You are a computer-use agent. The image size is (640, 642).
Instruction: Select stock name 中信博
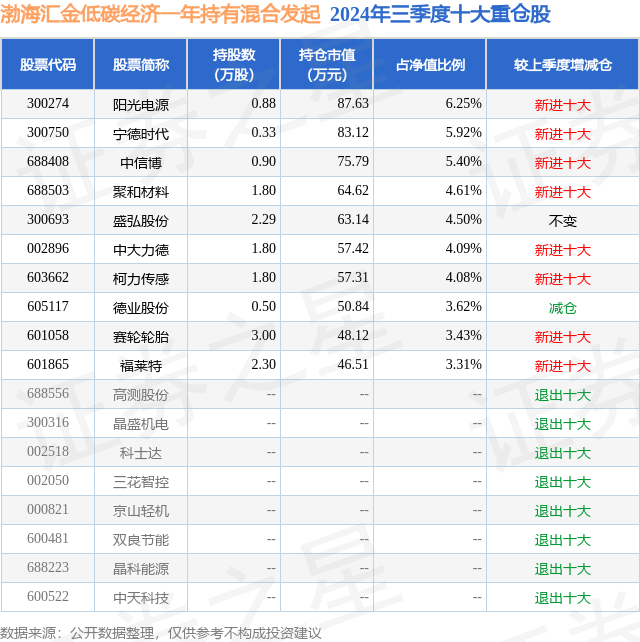[x=141, y=163]
